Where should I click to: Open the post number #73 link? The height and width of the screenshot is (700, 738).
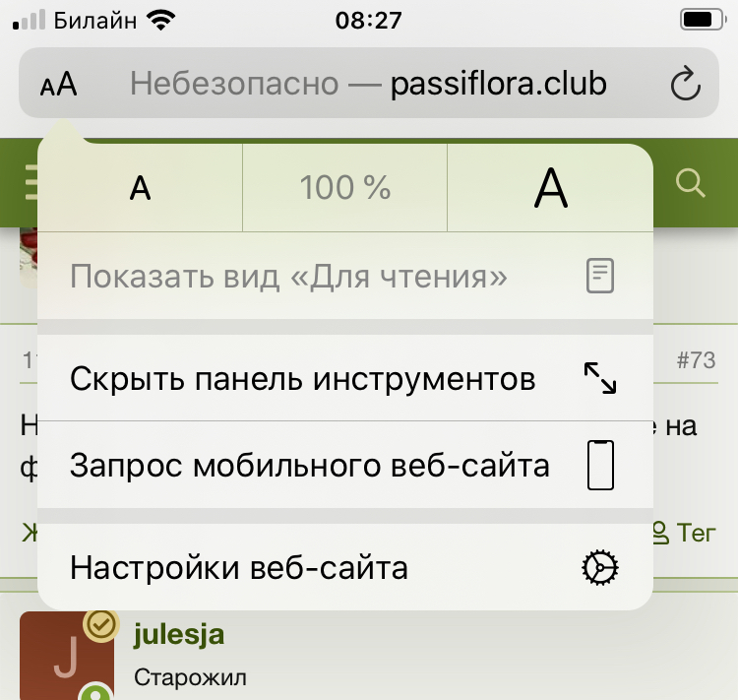[696, 360]
